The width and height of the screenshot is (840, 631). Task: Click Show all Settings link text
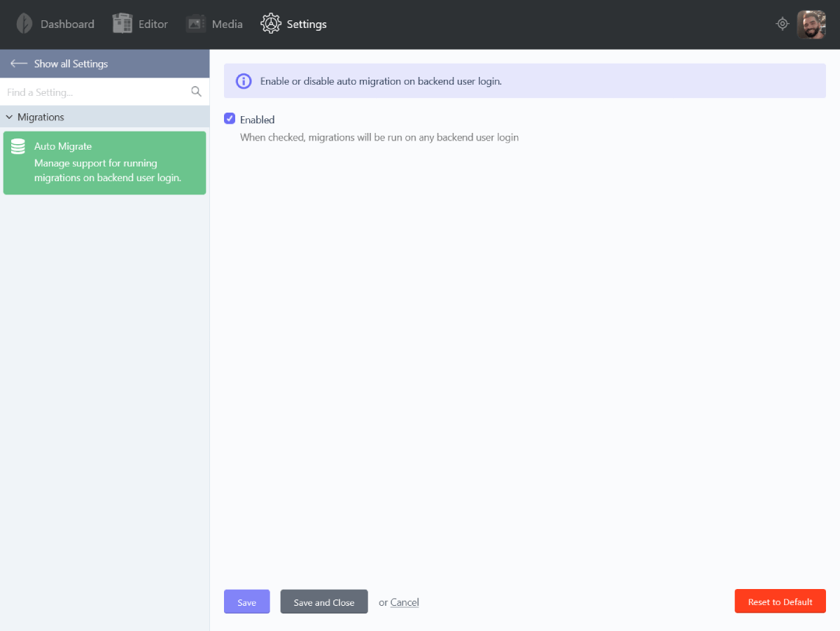click(71, 64)
